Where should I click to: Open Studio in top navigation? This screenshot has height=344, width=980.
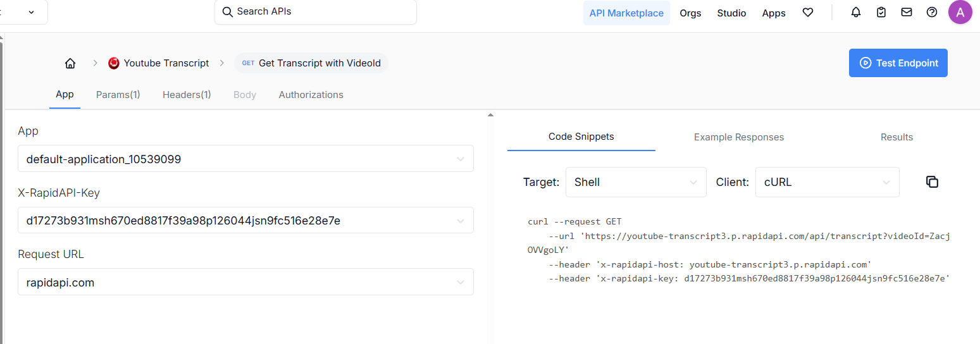pyautogui.click(x=731, y=13)
